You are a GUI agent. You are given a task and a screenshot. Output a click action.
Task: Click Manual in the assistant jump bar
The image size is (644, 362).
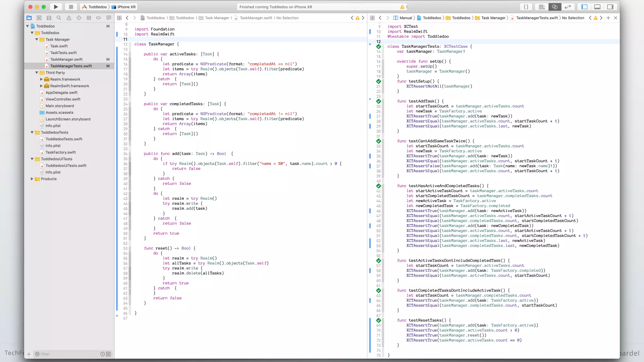point(406,18)
